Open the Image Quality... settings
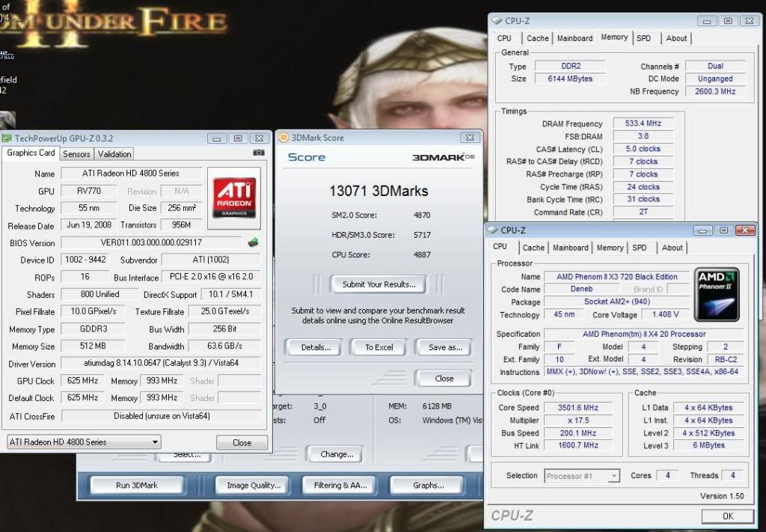The height and width of the screenshot is (532, 766). click(254, 485)
